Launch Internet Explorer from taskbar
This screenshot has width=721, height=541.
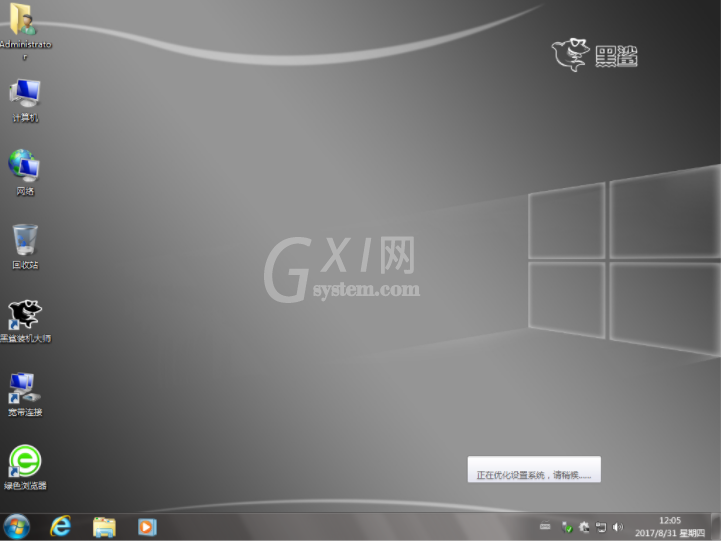point(61,527)
